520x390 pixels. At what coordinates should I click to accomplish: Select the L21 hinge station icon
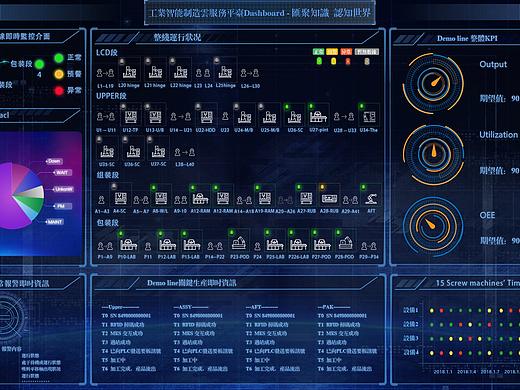[x=155, y=72]
